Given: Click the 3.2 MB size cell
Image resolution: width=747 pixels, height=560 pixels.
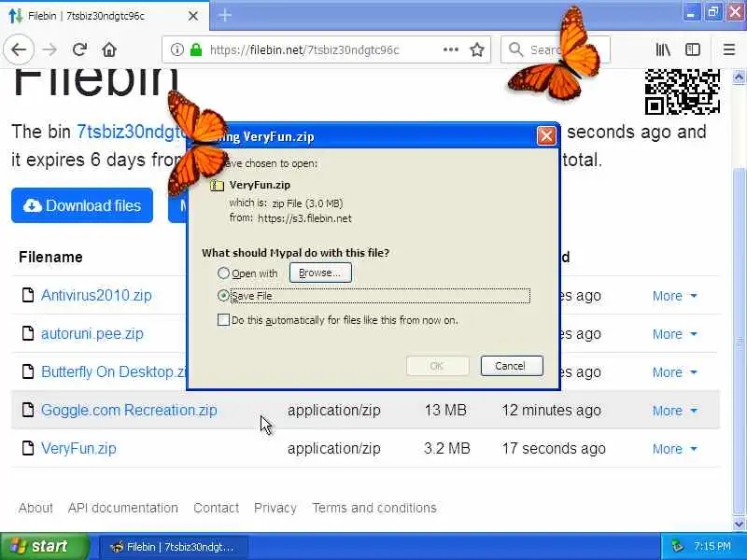Looking at the screenshot, I should click(x=447, y=448).
